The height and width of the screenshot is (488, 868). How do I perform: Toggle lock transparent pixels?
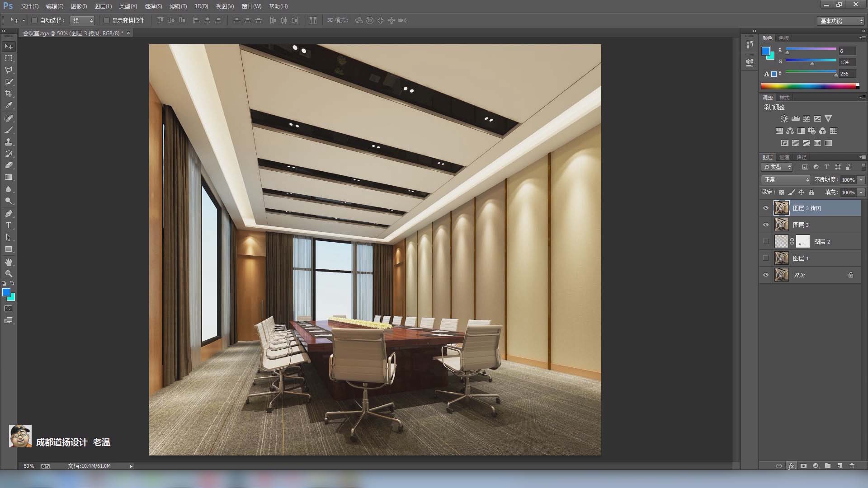click(781, 192)
